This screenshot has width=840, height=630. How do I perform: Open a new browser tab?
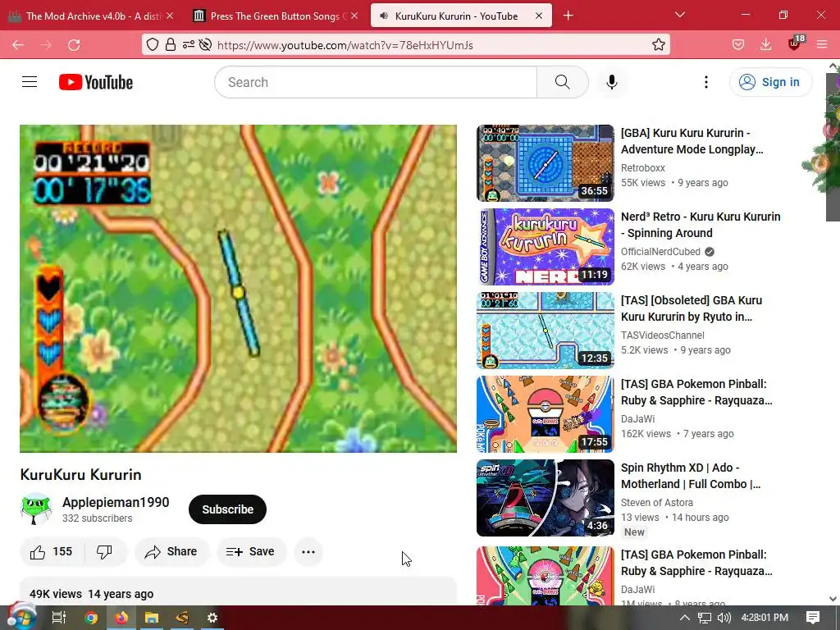[x=568, y=16]
